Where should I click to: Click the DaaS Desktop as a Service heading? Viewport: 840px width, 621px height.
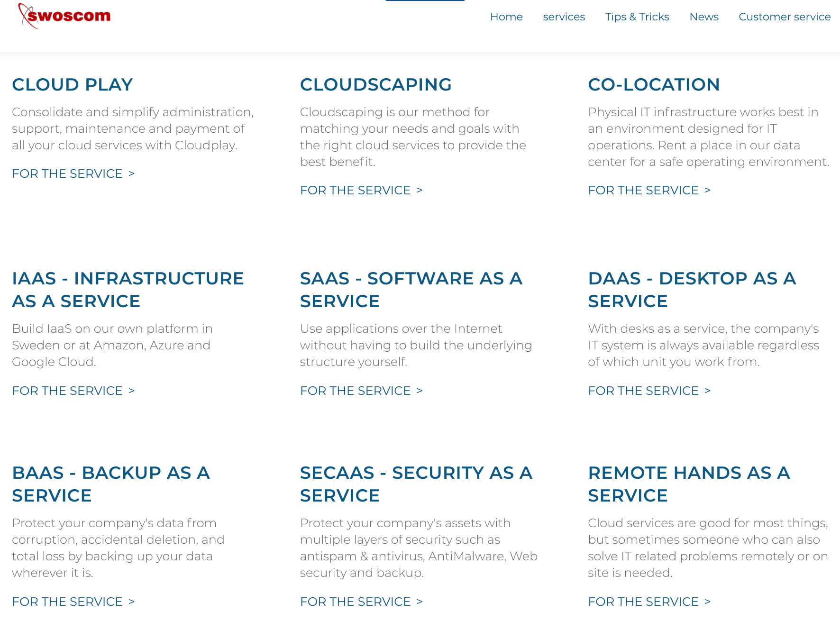(x=692, y=290)
